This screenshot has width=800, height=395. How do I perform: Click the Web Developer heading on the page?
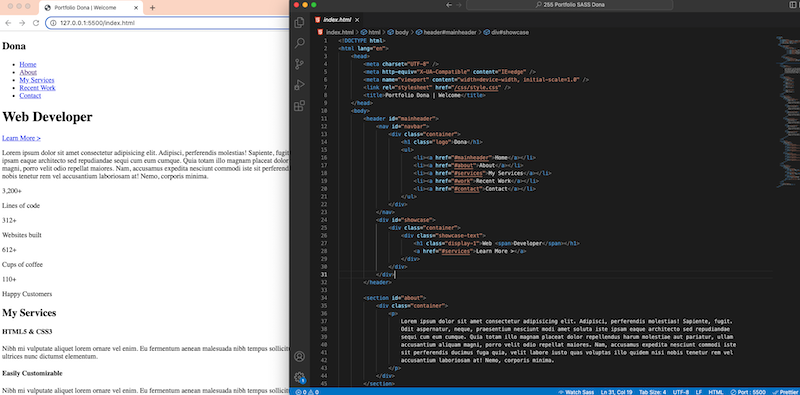point(47,117)
